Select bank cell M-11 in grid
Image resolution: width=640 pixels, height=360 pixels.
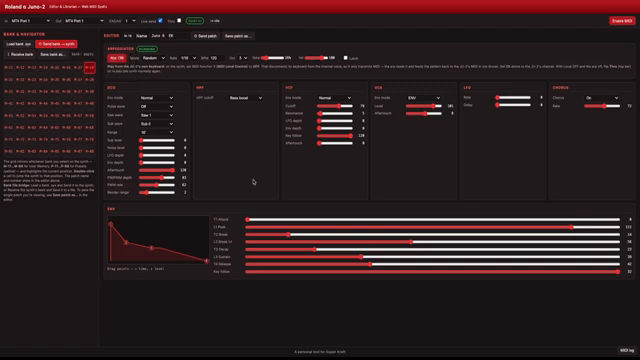coord(9,68)
